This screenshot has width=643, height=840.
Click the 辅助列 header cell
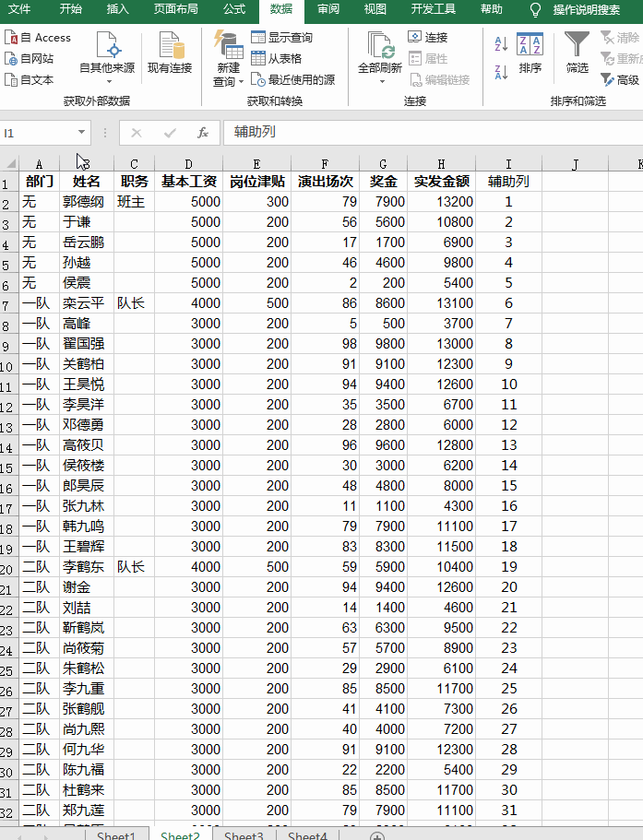coord(508,182)
